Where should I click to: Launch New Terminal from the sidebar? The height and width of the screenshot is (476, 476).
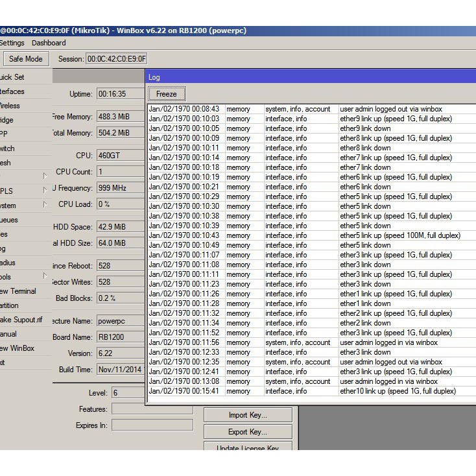tap(18, 291)
